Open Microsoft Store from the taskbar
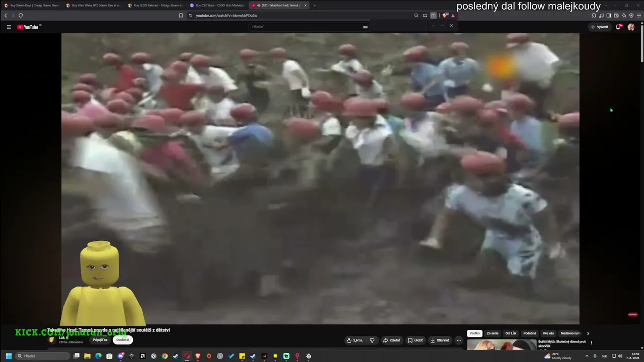 [x=110, y=356]
